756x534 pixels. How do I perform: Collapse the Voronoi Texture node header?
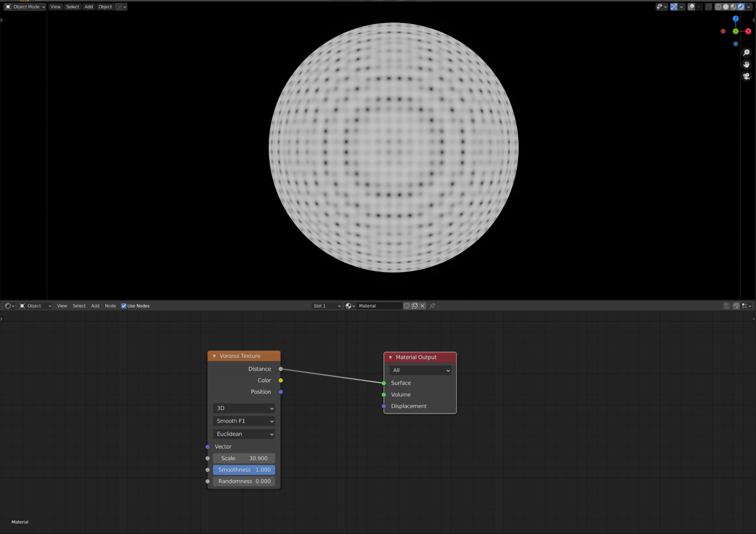pyautogui.click(x=214, y=356)
